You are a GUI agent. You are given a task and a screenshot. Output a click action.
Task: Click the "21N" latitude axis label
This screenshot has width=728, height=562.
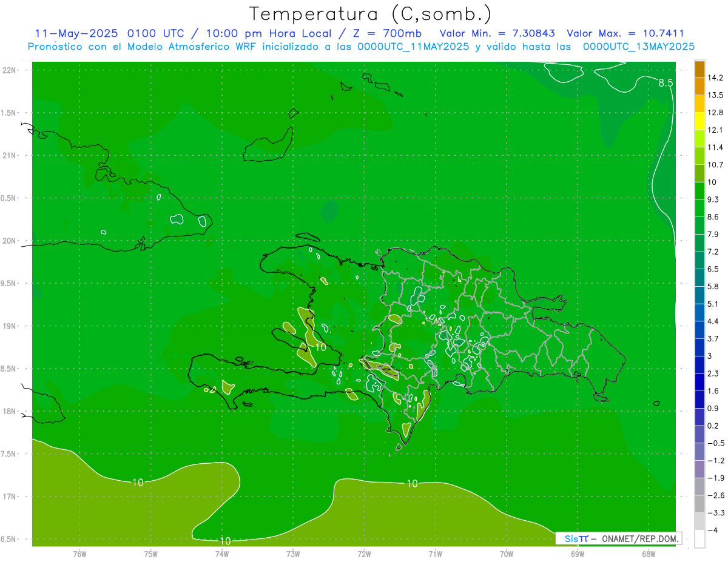click(10, 156)
